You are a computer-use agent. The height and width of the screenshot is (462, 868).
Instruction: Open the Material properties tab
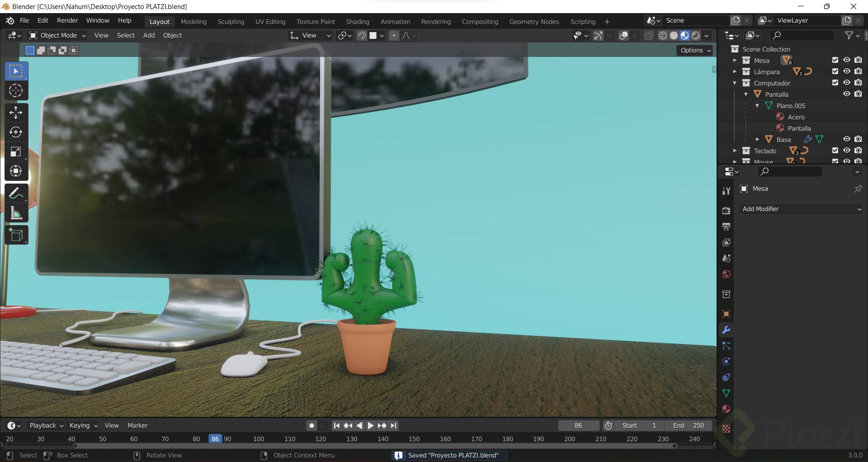click(726, 409)
